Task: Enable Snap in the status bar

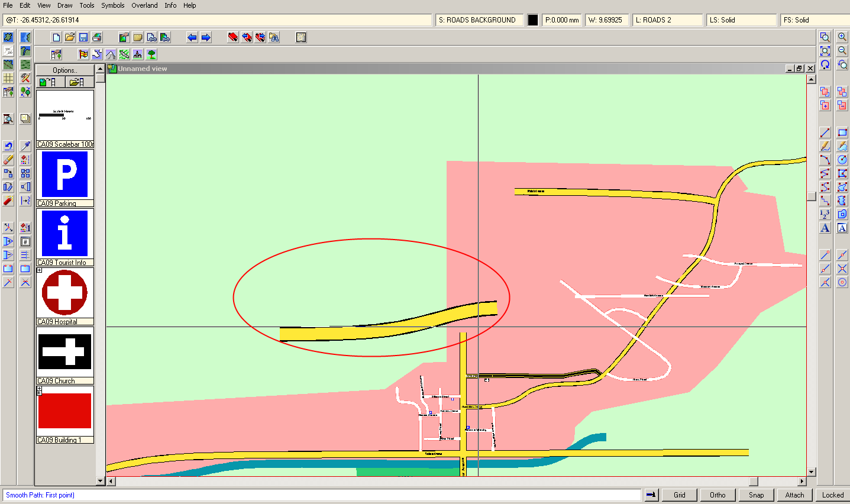Action: click(756, 495)
